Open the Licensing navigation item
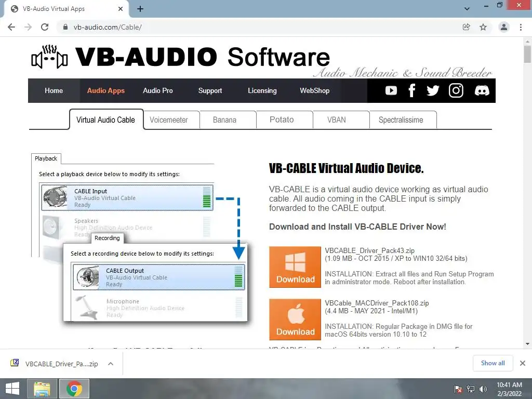The height and width of the screenshot is (399, 532). click(262, 90)
